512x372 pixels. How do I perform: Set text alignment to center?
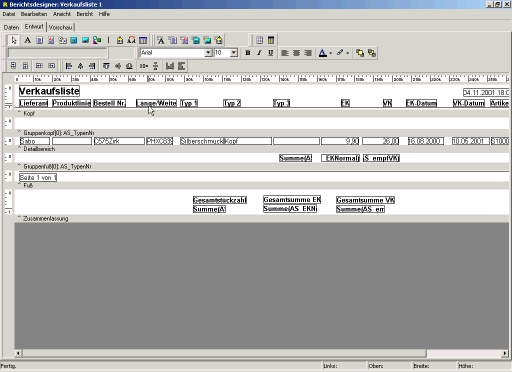[296, 53]
